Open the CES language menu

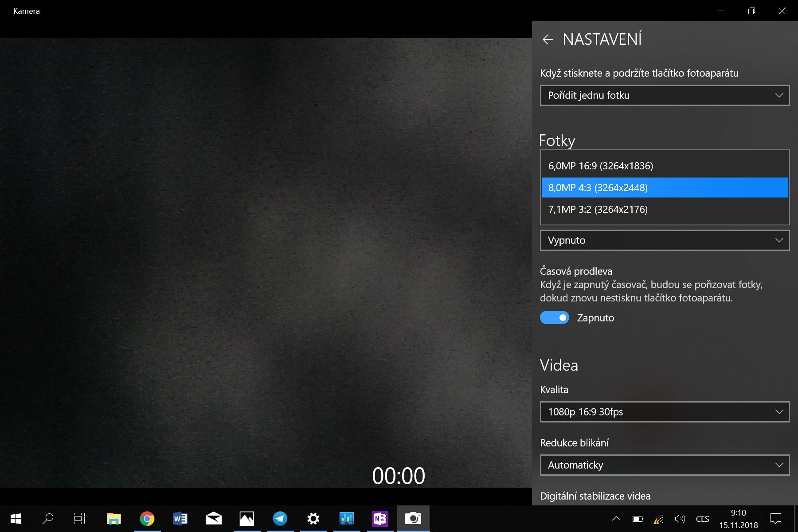coord(702,518)
